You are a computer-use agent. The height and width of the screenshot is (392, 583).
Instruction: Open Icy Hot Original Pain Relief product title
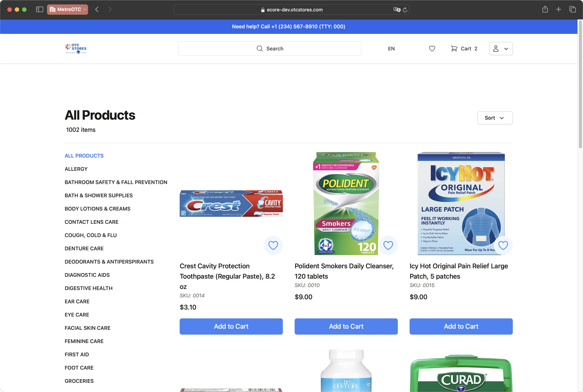(x=459, y=271)
